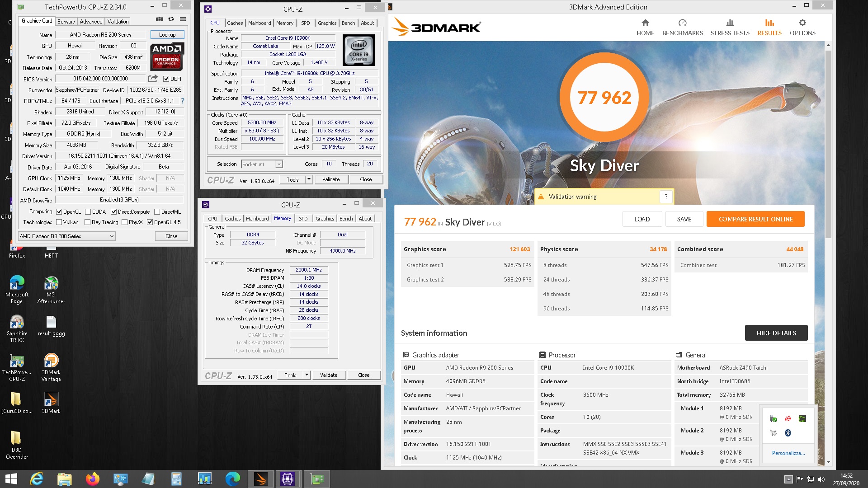Image resolution: width=868 pixels, height=488 pixels.
Task: Toggle the Ray Tracing checkbox
Action: tap(87, 222)
